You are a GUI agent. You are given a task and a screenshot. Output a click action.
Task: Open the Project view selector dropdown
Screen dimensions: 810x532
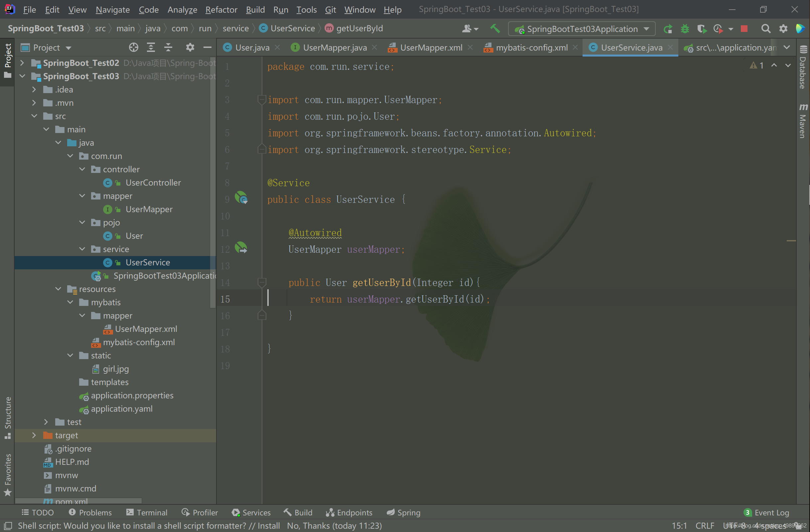tap(46, 48)
